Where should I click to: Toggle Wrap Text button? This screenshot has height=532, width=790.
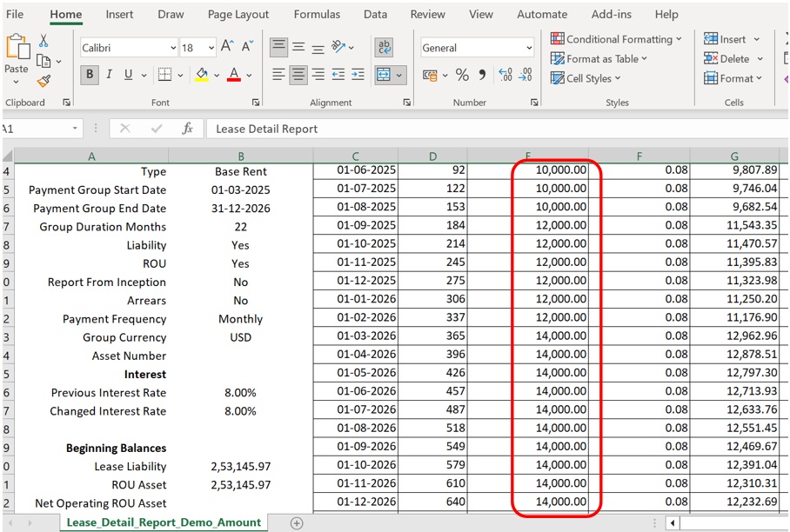(x=384, y=48)
